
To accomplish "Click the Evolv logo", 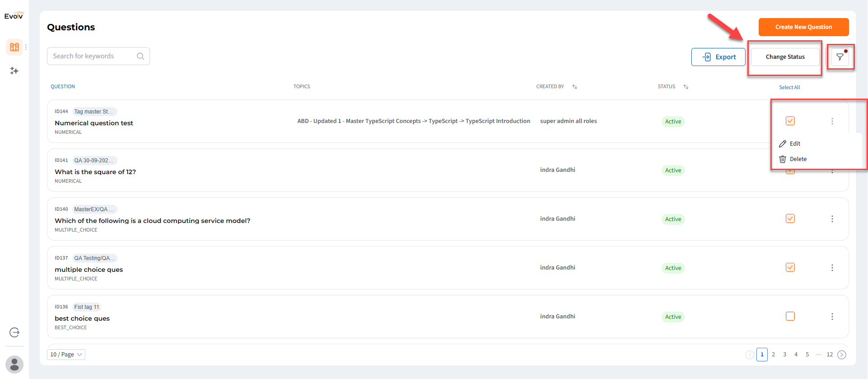I will coord(14,16).
